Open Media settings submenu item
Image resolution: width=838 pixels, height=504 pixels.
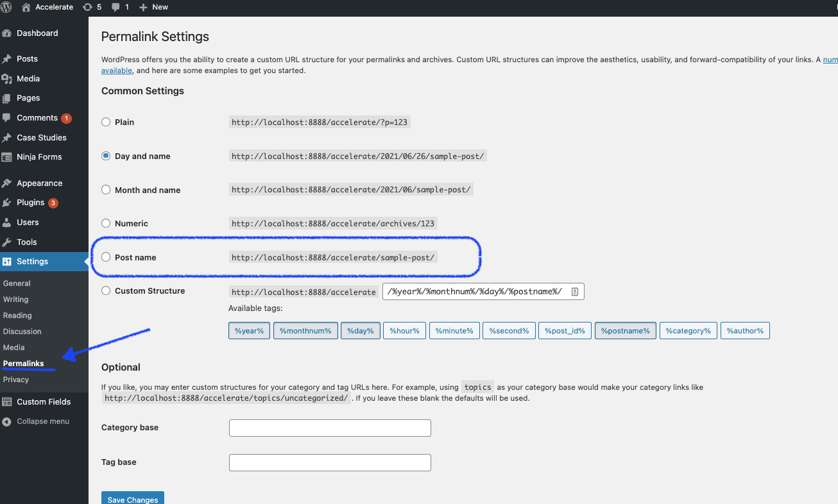coord(13,348)
